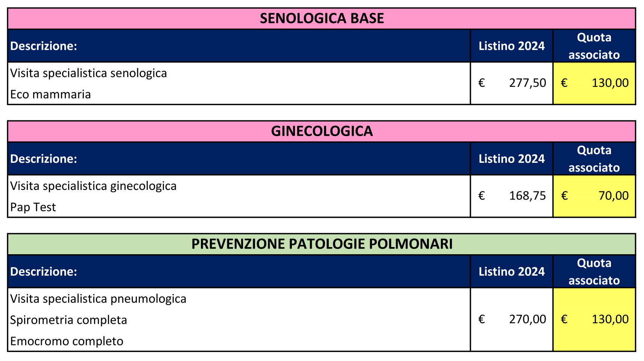
Task: Click Visita specialistica senologica row text
Action: pyautogui.click(x=88, y=73)
